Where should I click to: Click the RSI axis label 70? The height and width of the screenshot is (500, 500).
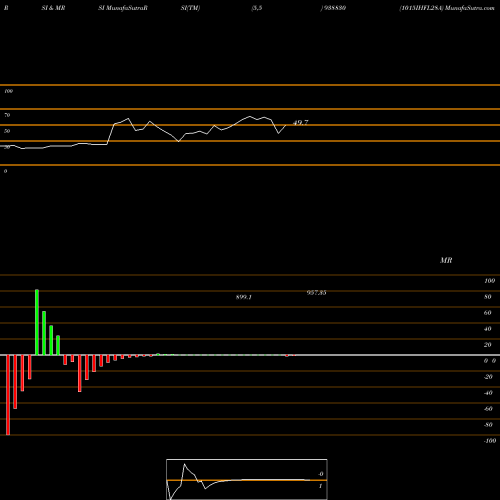click(x=7, y=115)
